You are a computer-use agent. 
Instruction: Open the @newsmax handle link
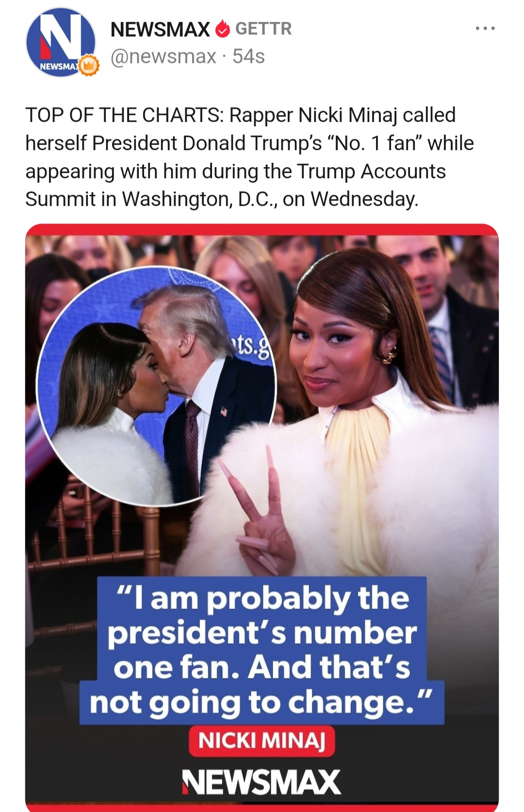[x=164, y=56]
